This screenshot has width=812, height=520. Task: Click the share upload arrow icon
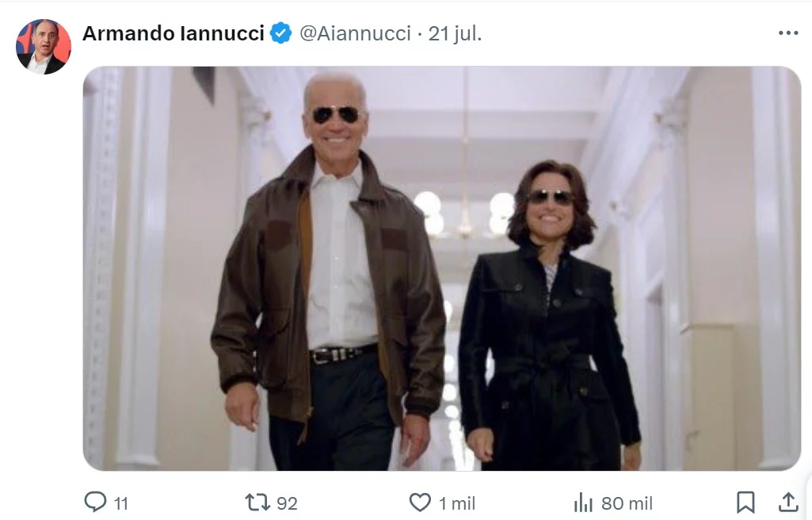(x=787, y=502)
